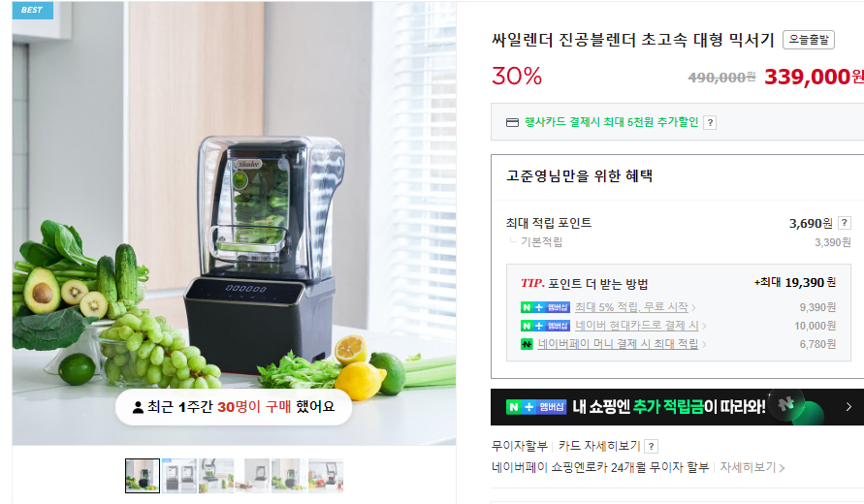Open 네이버페이 머니 결제 시 최대 적립 link

618,344
